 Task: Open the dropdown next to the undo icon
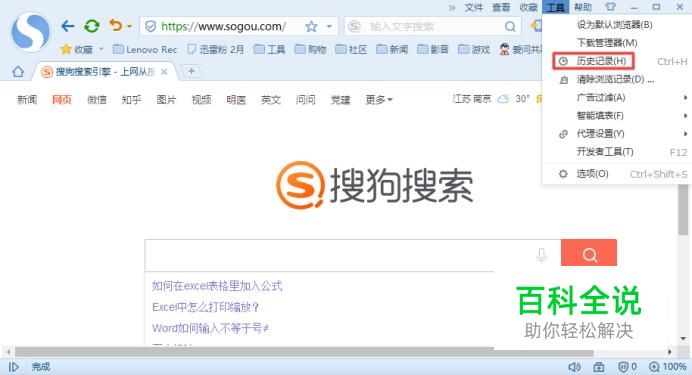pos(129,26)
